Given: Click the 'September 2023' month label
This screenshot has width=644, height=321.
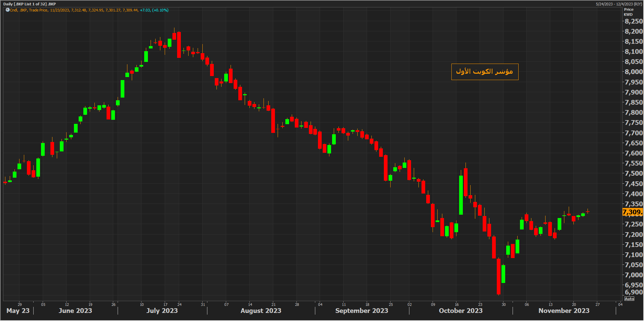Looking at the screenshot, I should click(x=362, y=311).
